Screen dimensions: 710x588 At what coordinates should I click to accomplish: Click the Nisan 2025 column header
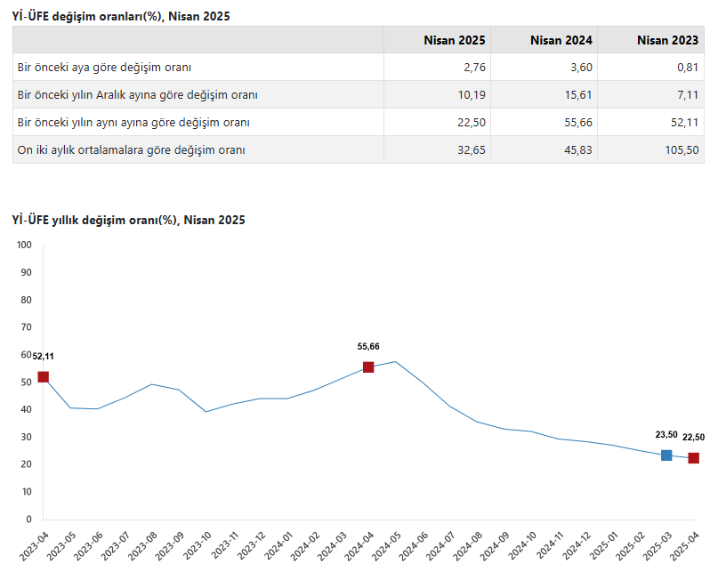[454, 40]
